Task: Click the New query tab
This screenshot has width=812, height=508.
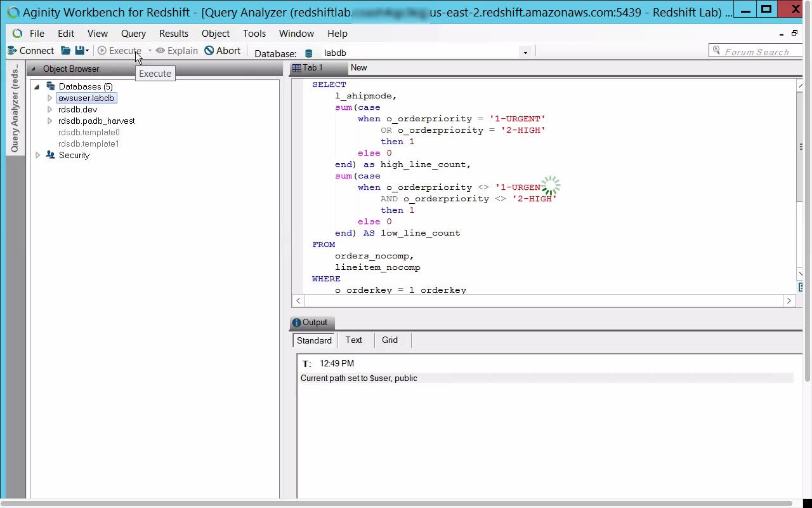Action: (359, 68)
